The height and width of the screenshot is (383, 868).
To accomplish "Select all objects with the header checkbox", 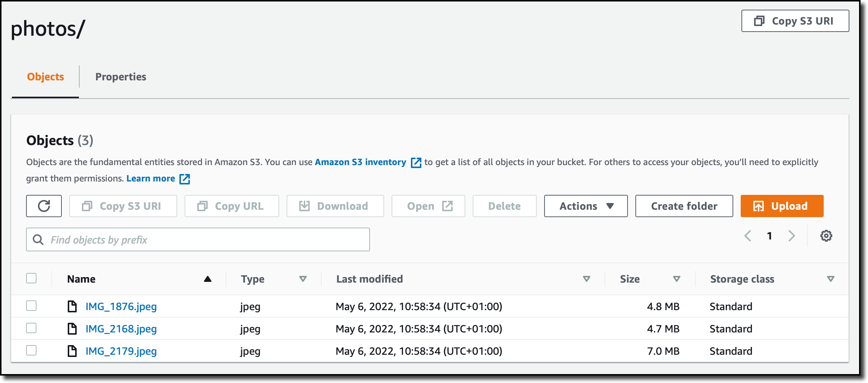I will coord(32,279).
